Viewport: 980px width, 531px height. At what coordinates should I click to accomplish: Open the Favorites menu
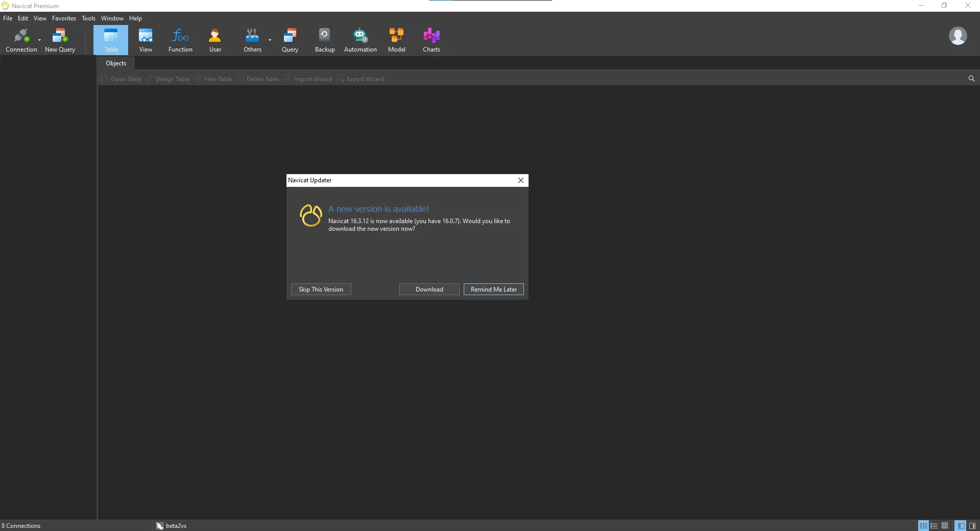pos(64,18)
